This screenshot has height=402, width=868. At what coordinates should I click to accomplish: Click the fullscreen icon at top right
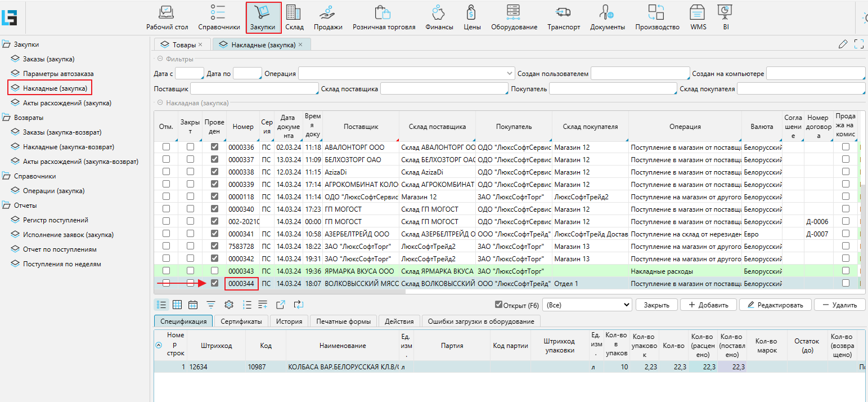point(858,44)
